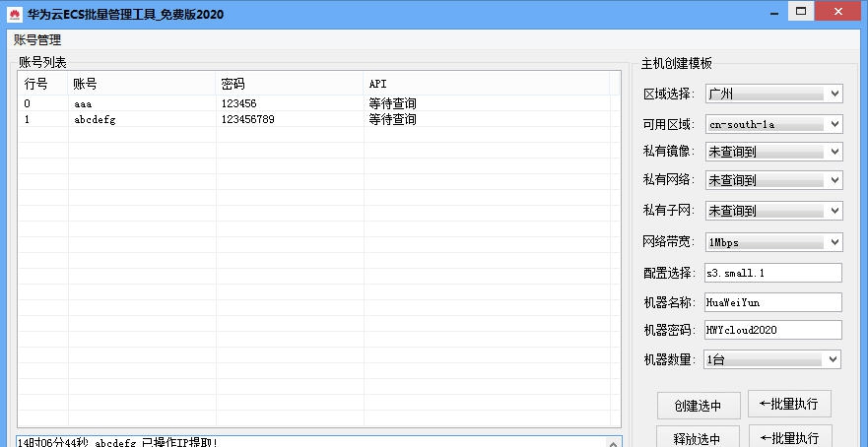The image size is (868, 447).
Task: Select account row abcdefg
Action: pos(319,119)
